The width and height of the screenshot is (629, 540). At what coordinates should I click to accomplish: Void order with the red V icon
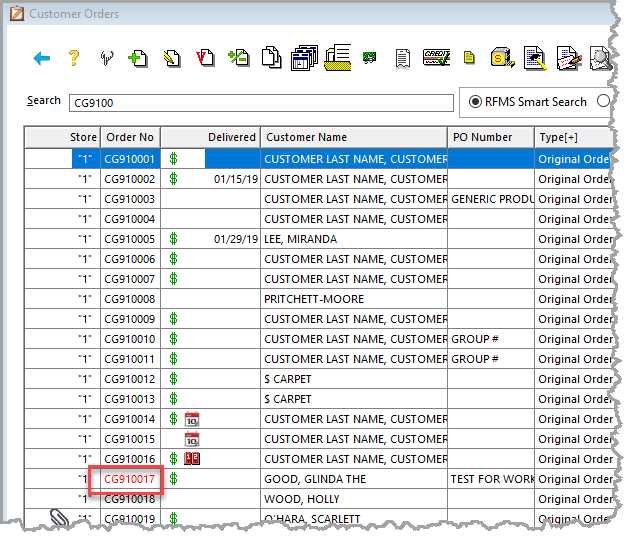click(205, 58)
